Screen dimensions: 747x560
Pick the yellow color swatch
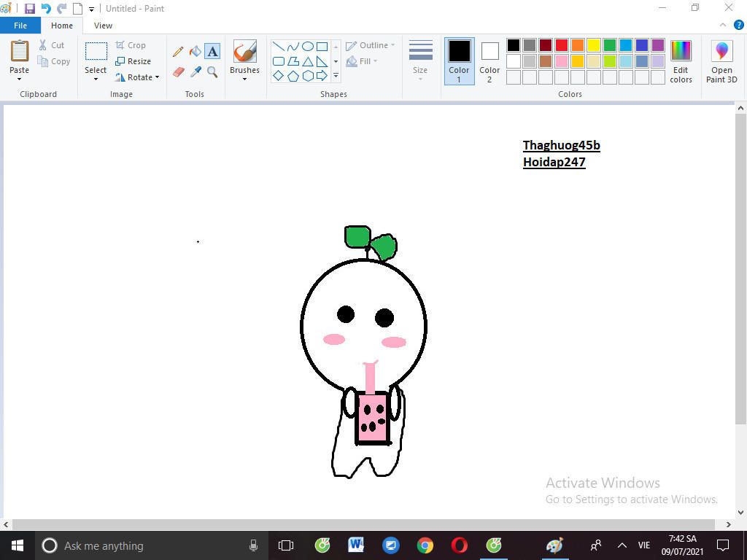click(594, 45)
